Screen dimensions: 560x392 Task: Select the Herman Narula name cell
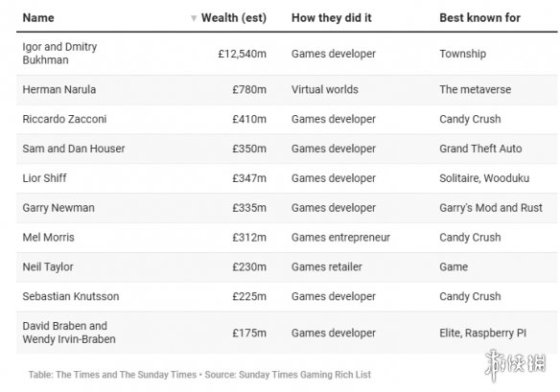point(58,89)
